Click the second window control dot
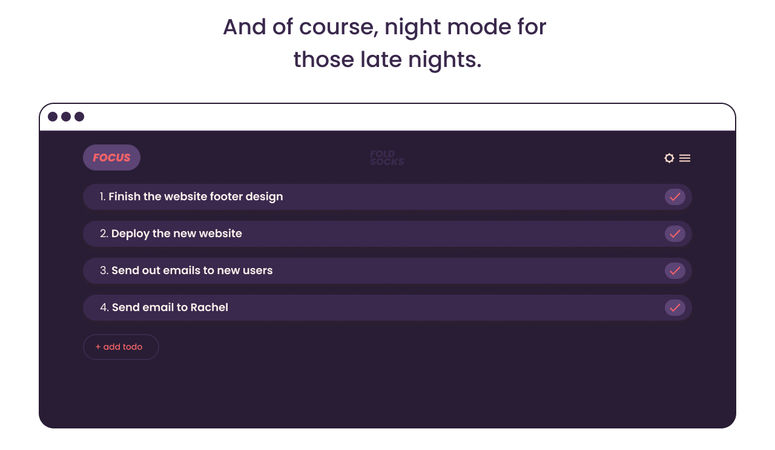Viewport: 775px width, 450px height. 66,117
